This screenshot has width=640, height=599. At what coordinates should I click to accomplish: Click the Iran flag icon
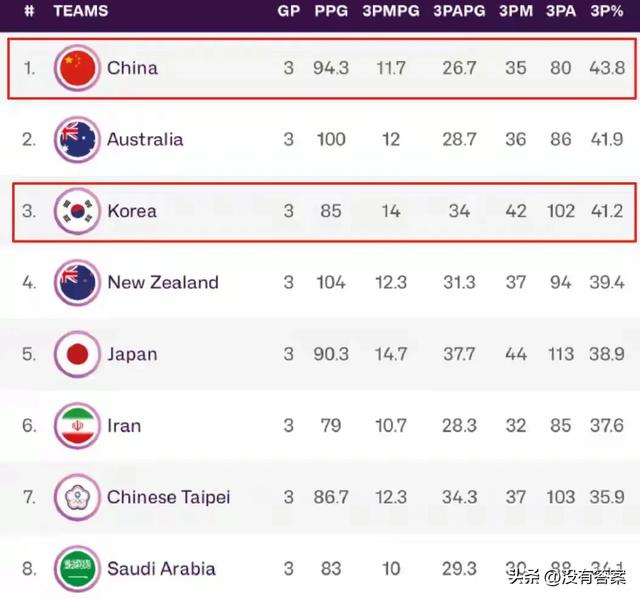click(77, 426)
